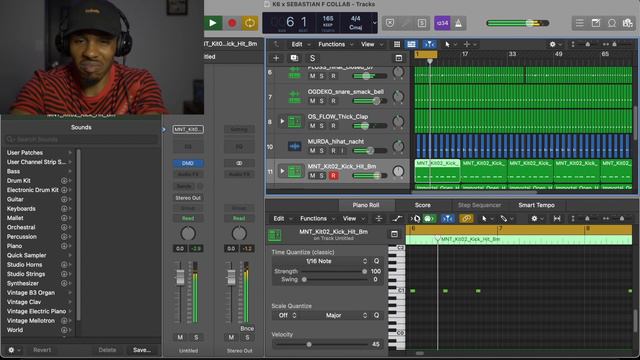Click the red Record button
This screenshot has height=360, width=640.
point(232,23)
